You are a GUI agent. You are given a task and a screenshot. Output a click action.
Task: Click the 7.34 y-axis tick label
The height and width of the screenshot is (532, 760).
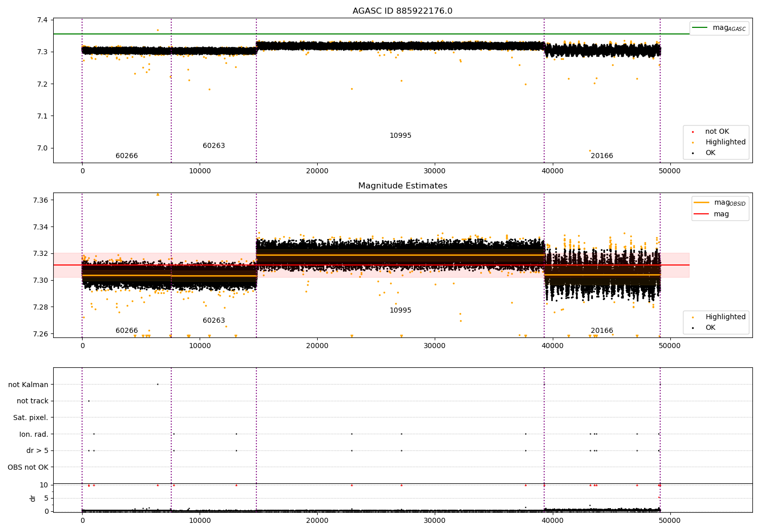click(x=41, y=227)
